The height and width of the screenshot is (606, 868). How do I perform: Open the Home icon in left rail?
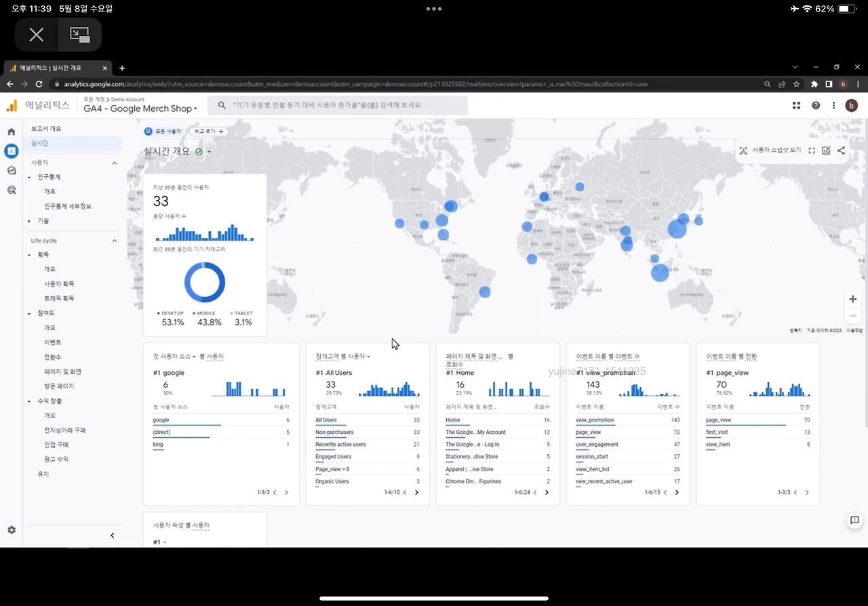point(12,132)
